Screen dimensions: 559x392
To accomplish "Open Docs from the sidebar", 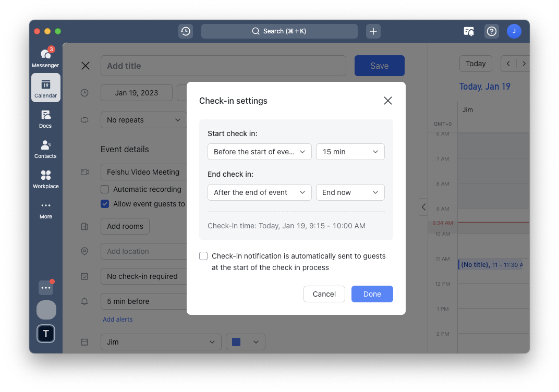I will click(45, 118).
